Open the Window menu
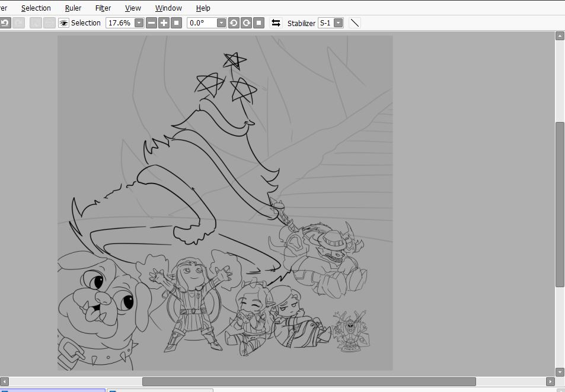The image size is (565, 392). point(168,8)
